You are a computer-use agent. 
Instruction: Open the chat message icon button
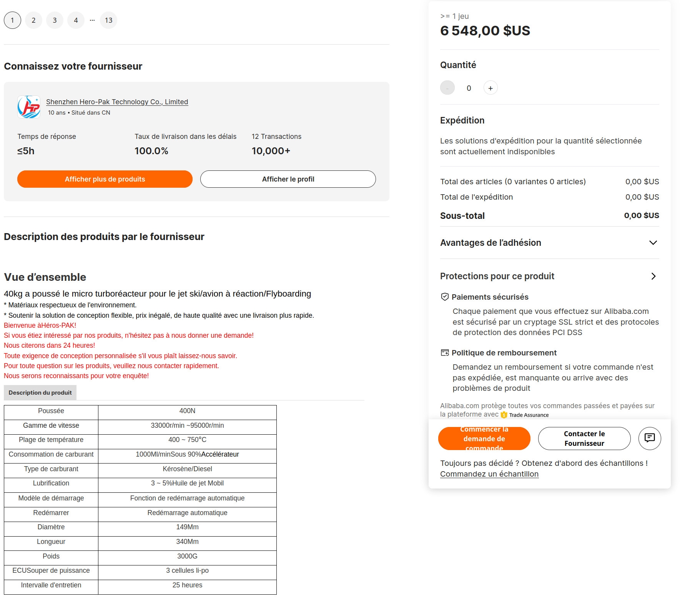click(x=649, y=438)
